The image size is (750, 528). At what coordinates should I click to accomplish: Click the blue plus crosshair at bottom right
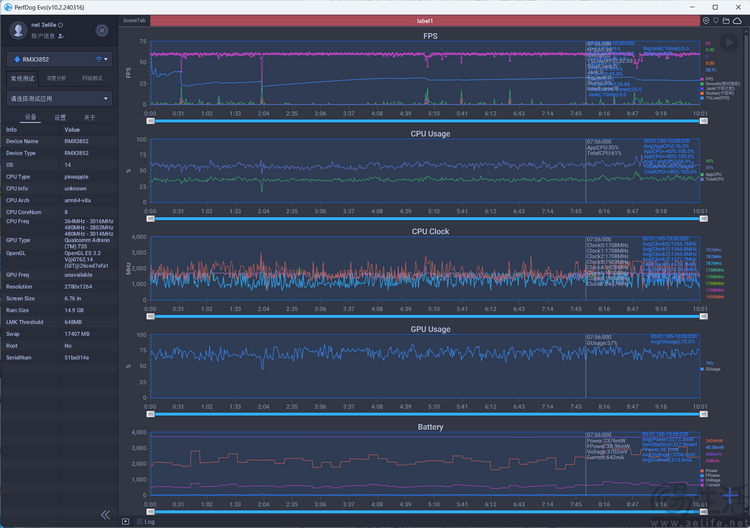tap(732, 497)
